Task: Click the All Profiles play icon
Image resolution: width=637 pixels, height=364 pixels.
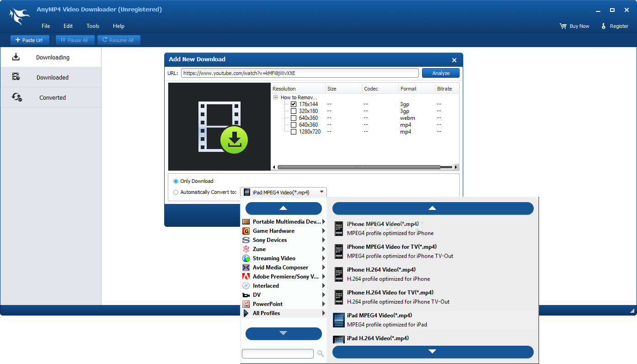Action: tap(246, 313)
